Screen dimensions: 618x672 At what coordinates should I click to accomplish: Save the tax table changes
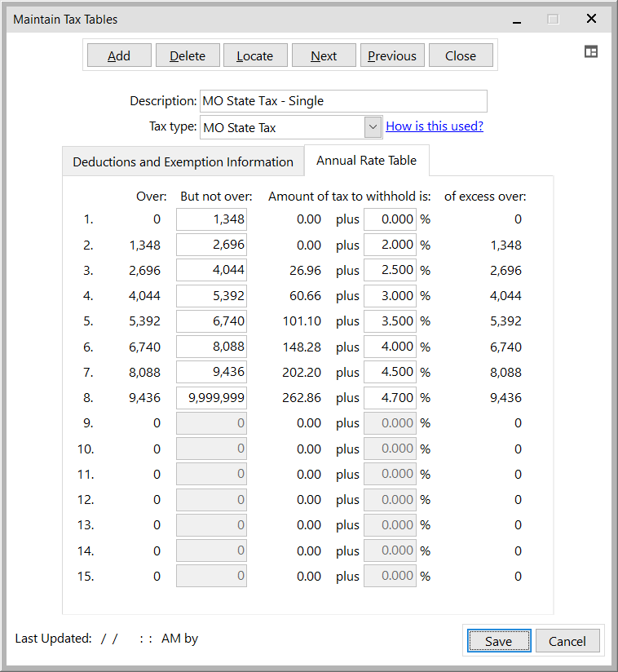pyautogui.click(x=498, y=641)
